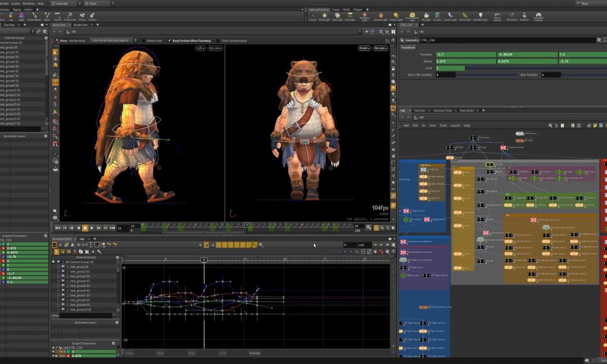Open the Main radial menu dropdown
The width and height of the screenshot is (607, 364).
(99, 4)
